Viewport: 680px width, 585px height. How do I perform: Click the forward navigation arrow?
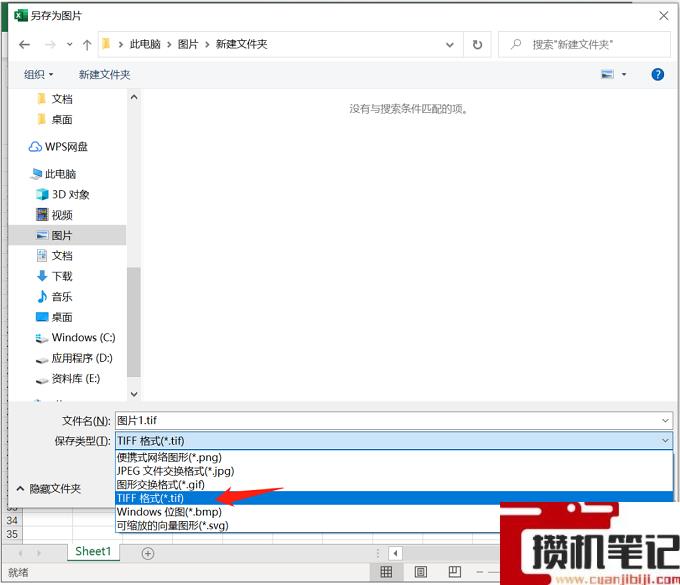pos(50,44)
